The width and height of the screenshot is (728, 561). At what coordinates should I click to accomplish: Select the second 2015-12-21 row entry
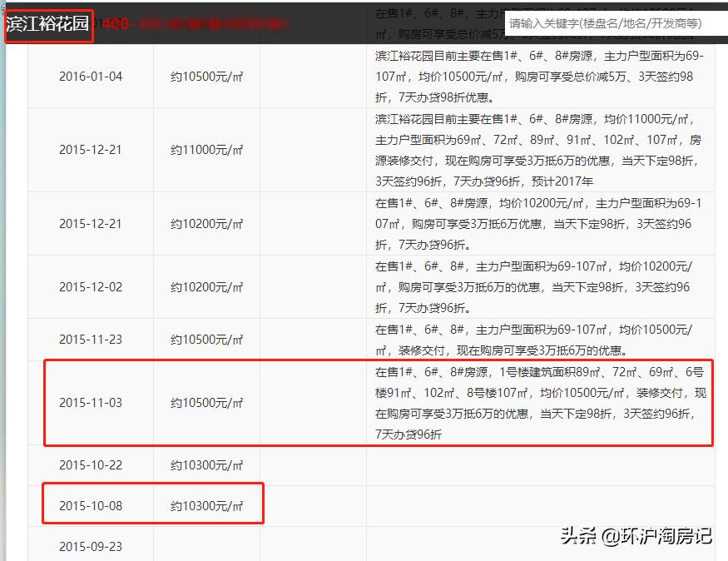pyautogui.click(x=92, y=223)
